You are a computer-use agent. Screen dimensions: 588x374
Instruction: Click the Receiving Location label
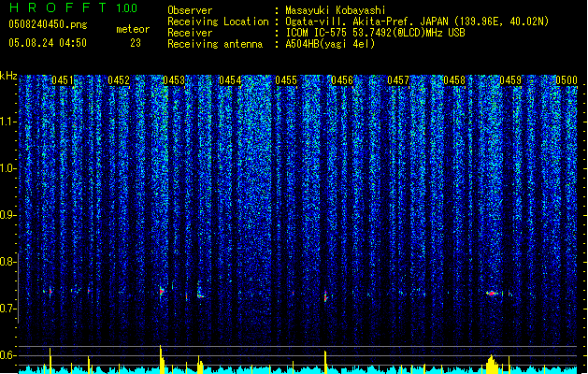tap(218, 22)
